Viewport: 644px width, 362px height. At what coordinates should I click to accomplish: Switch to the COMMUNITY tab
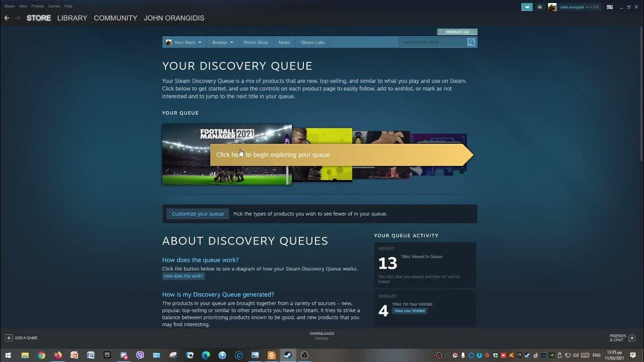[x=115, y=18]
